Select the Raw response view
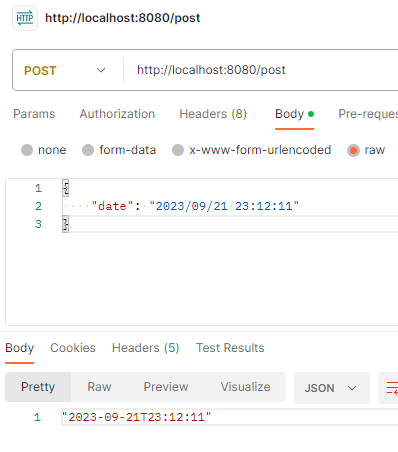The width and height of the screenshot is (398, 452). (x=99, y=387)
